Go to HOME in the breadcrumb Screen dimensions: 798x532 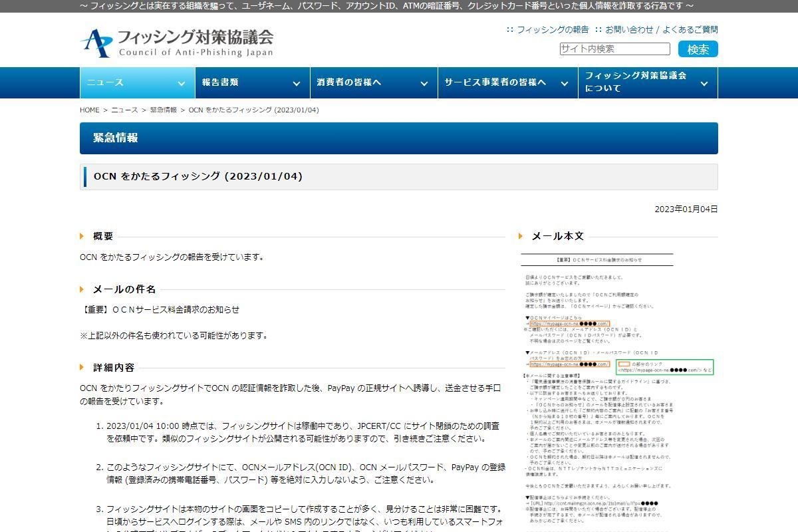90,110
